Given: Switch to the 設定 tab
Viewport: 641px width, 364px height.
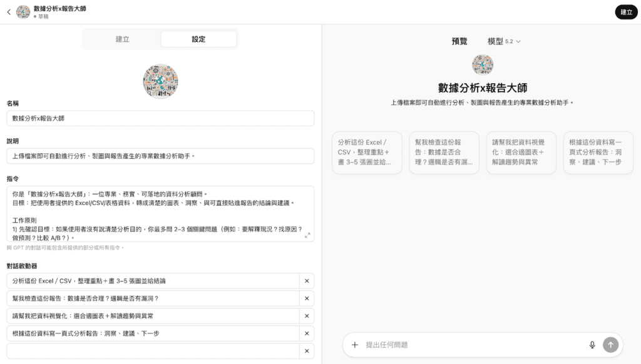Looking at the screenshot, I should (198, 39).
